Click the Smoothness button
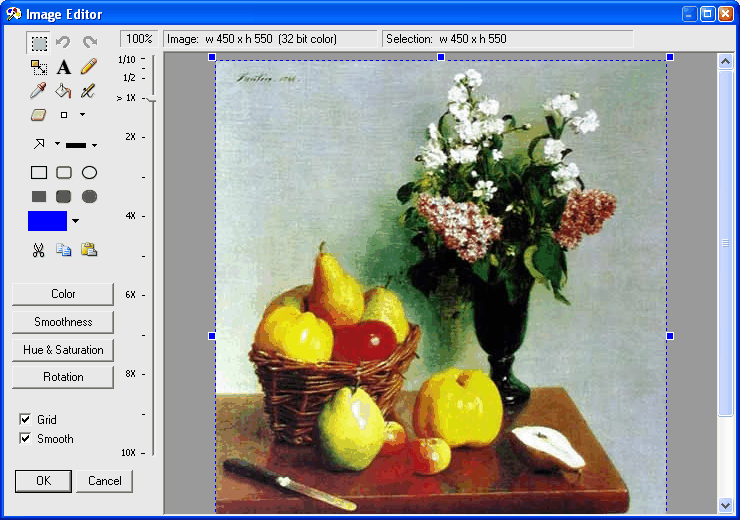Image resolution: width=740 pixels, height=520 pixels. click(x=63, y=322)
